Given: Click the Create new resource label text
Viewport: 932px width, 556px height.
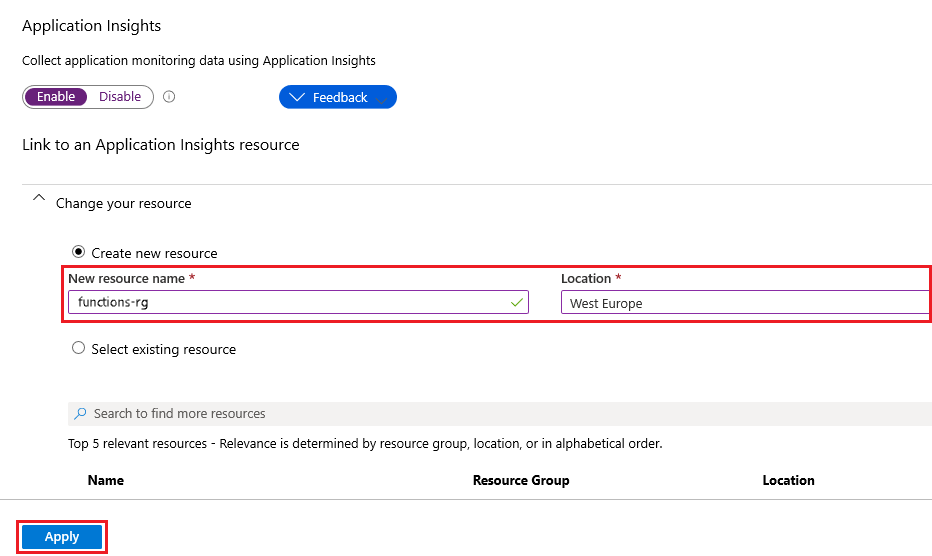Looking at the screenshot, I should (154, 253).
